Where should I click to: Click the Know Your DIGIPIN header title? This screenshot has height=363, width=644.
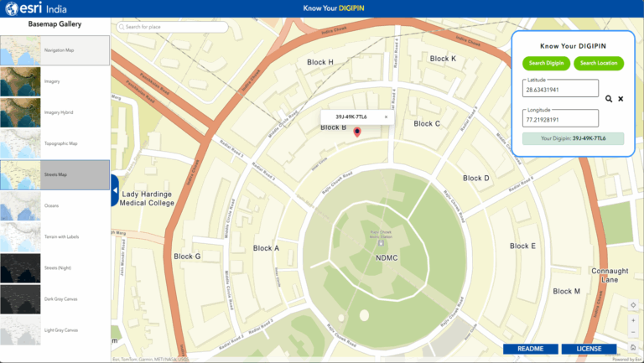click(334, 8)
